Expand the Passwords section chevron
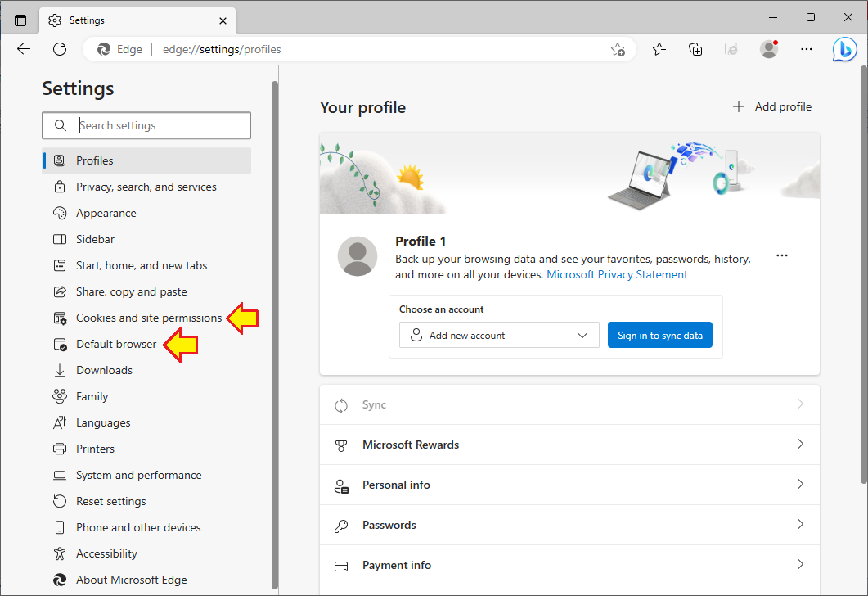The width and height of the screenshot is (868, 596). point(800,524)
